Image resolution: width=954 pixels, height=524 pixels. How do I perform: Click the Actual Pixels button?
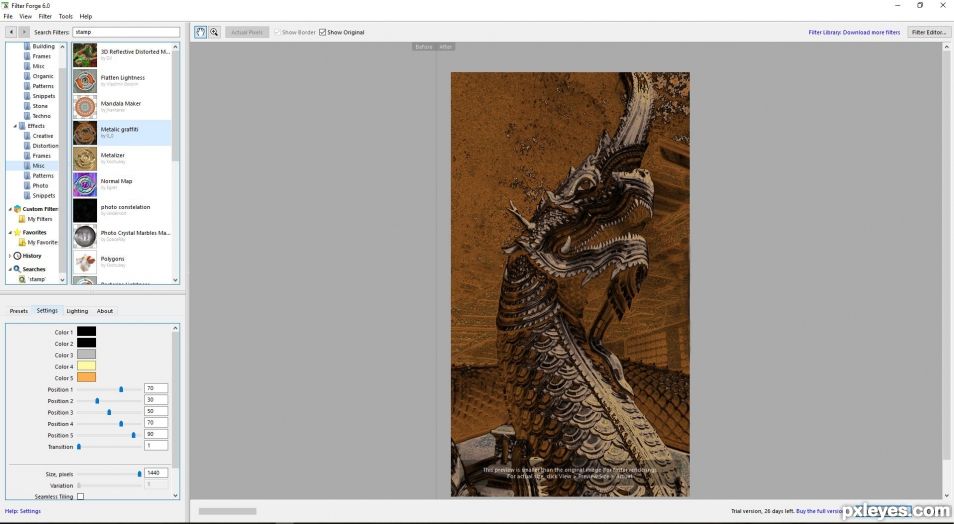point(247,32)
